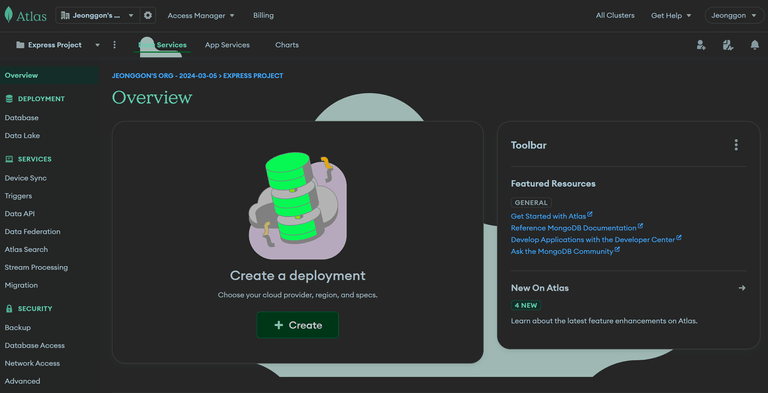Expand the Jeonggon user menu
Image resolution: width=768 pixels, height=393 pixels.
[734, 16]
